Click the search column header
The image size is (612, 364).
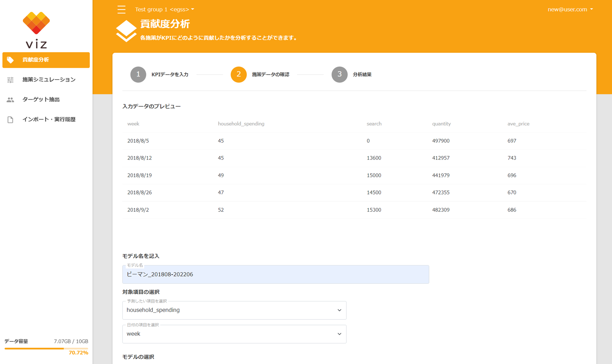point(374,124)
